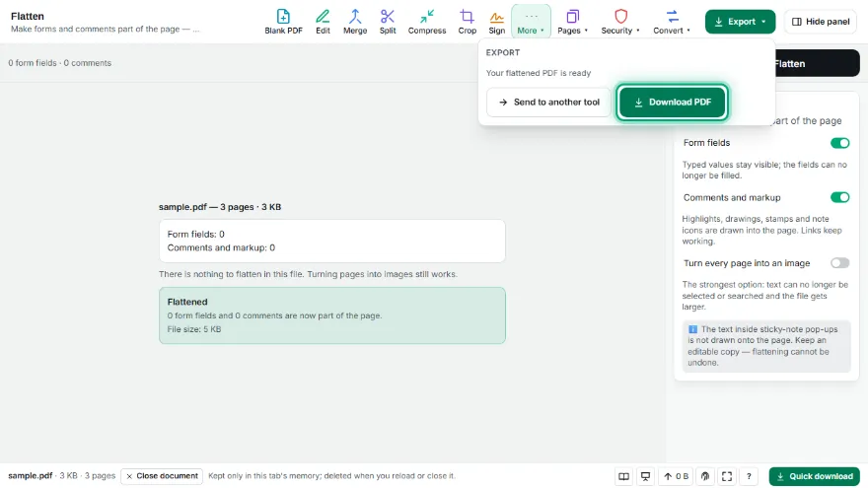This screenshot has width=868, height=488.
Task: Toggle fullscreen mode icon
Action: [x=727, y=476]
